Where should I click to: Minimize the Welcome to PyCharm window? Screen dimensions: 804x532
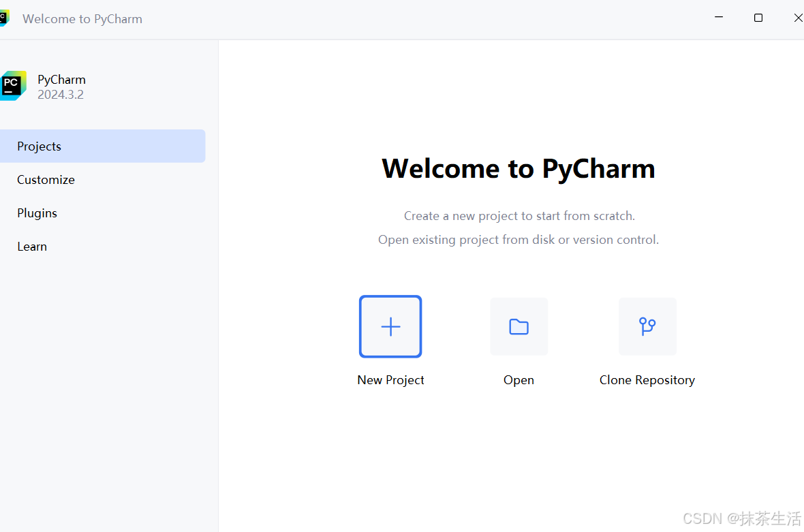pyautogui.click(x=719, y=18)
